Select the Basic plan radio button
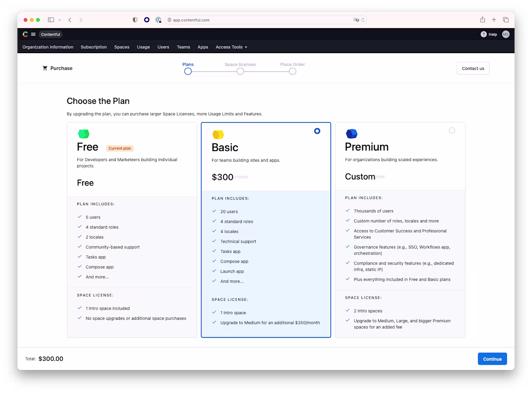The width and height of the screenshot is (532, 393). point(317,131)
